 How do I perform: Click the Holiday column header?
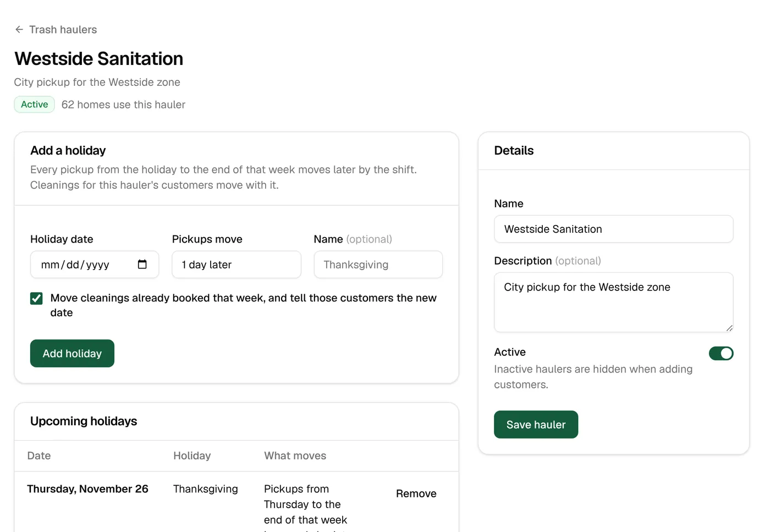click(x=192, y=456)
